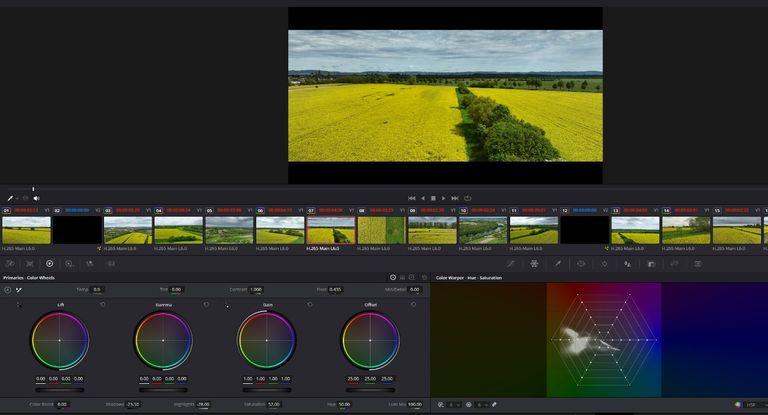Mute the viewer audio speaker icon
The image size is (768, 415).
tap(36, 198)
